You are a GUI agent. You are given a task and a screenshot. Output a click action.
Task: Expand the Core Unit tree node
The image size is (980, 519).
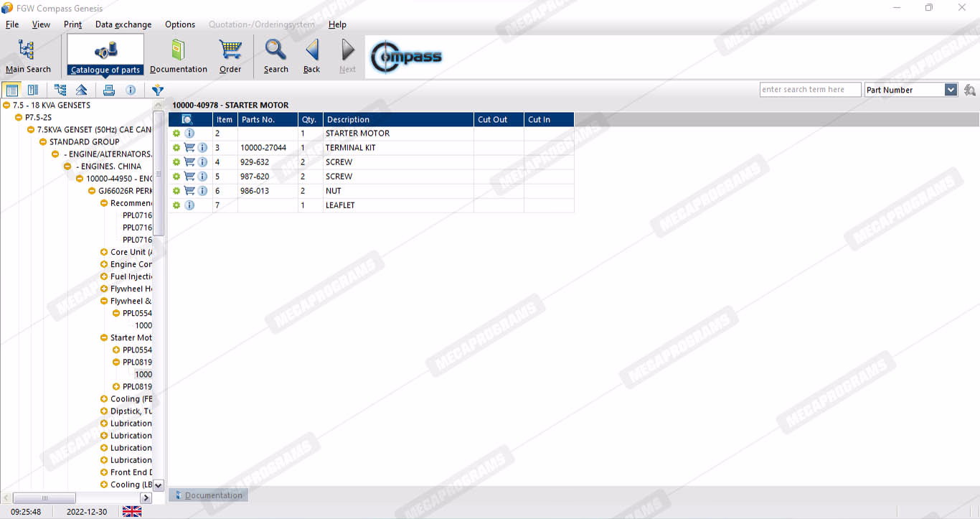coord(104,252)
